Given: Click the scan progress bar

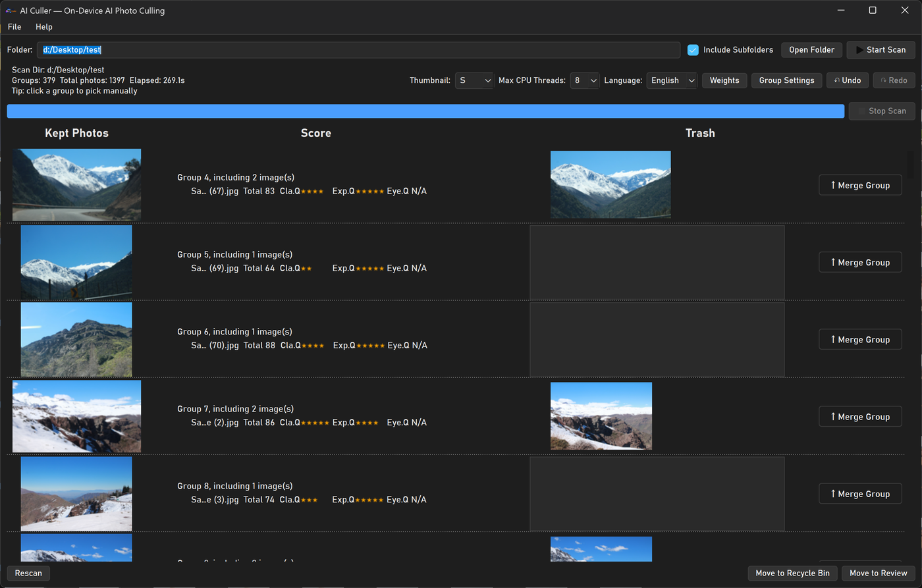Looking at the screenshot, I should pyautogui.click(x=425, y=111).
